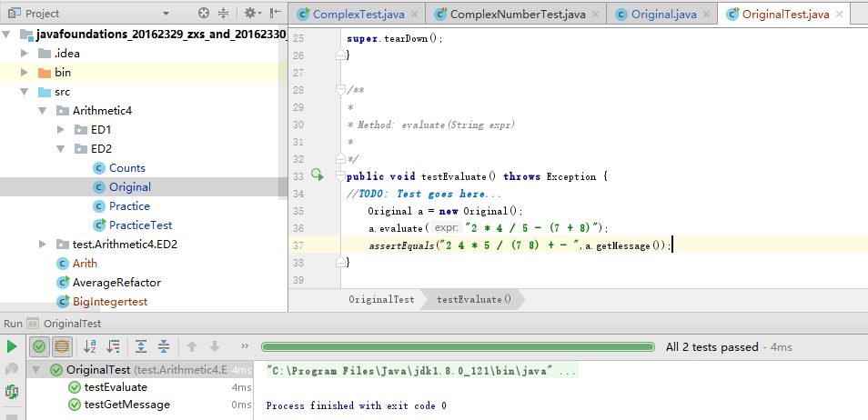
Task: Expand all test results
Action: (x=141, y=347)
